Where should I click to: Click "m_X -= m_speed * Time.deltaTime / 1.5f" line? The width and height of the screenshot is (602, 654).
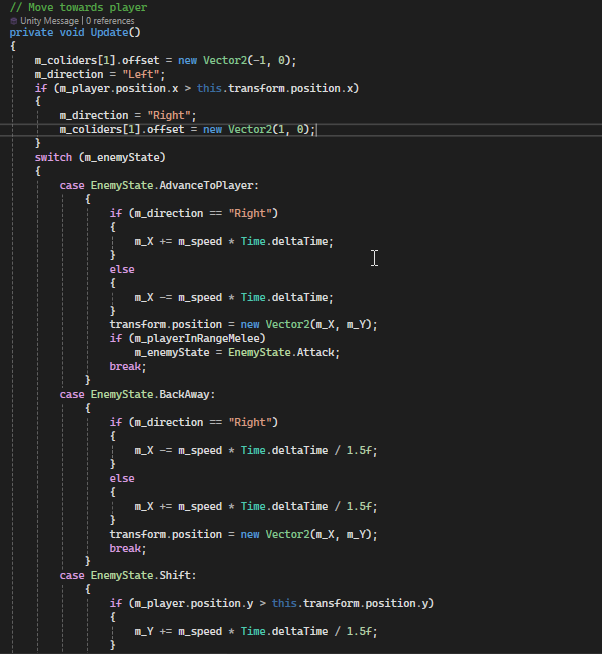click(256, 451)
